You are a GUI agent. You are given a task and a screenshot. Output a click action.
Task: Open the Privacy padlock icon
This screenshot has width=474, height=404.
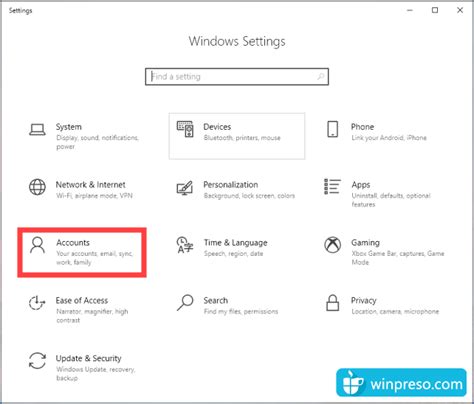(x=332, y=303)
